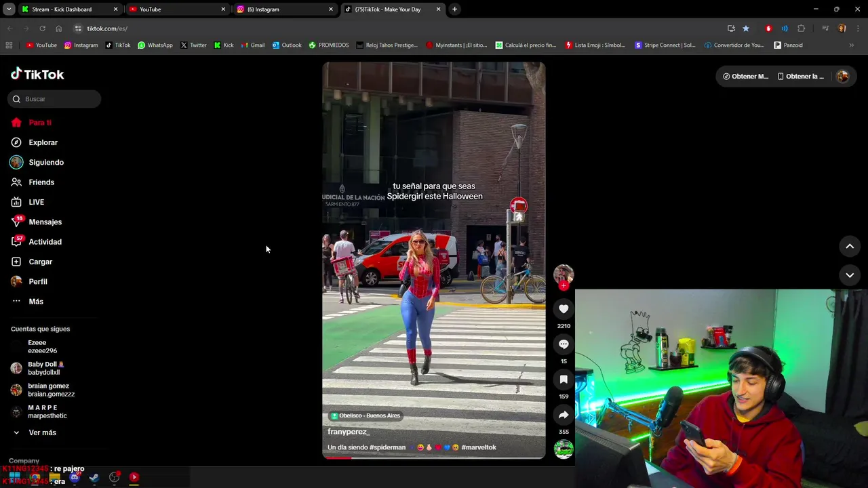This screenshot has height=488, width=868.
Task: Like the video with heart icon
Action: [x=564, y=309]
